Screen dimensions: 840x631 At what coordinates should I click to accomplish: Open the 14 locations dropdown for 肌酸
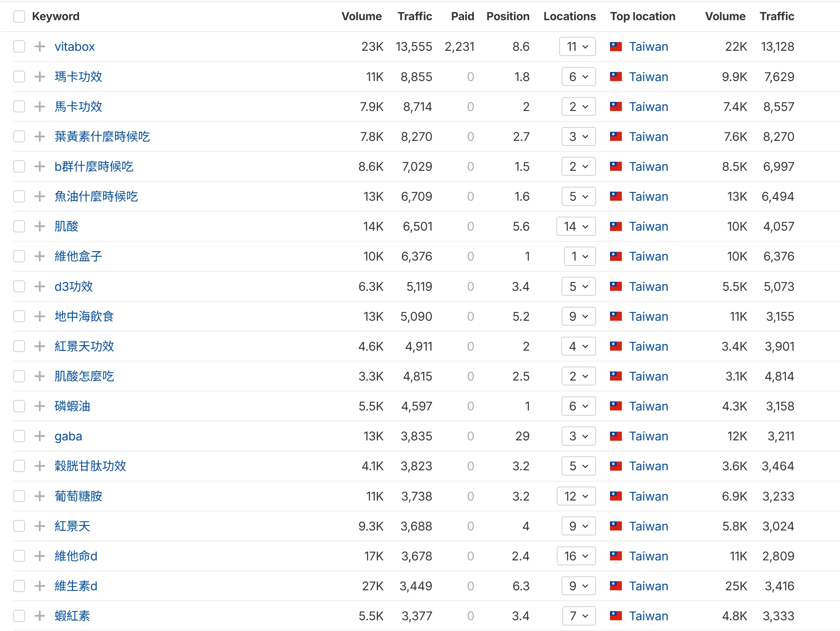(x=576, y=226)
